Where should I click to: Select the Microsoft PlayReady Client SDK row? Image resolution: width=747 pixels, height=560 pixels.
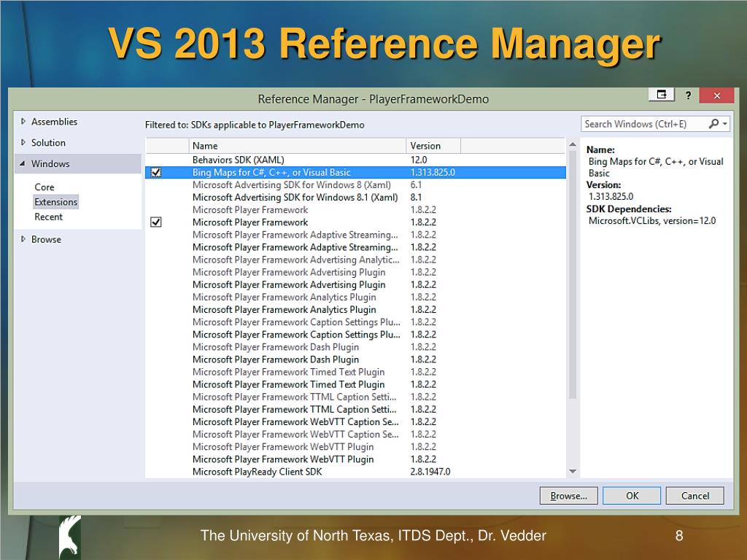(x=355, y=472)
